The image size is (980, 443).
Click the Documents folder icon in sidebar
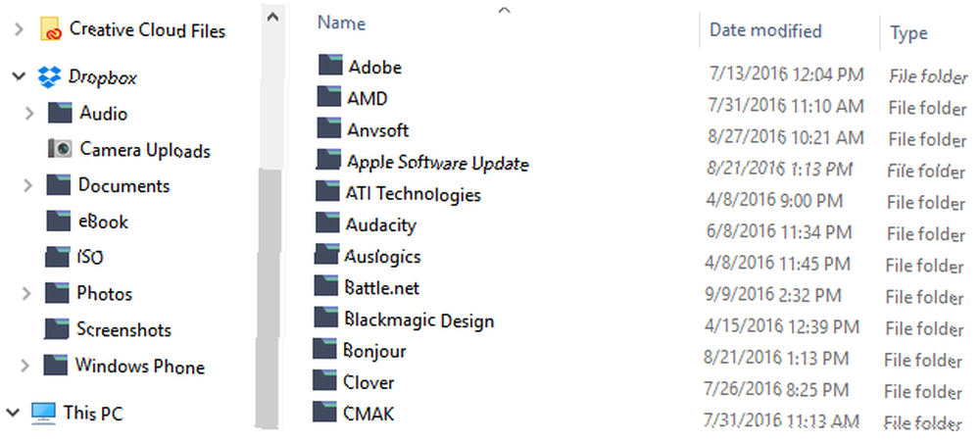point(58,185)
